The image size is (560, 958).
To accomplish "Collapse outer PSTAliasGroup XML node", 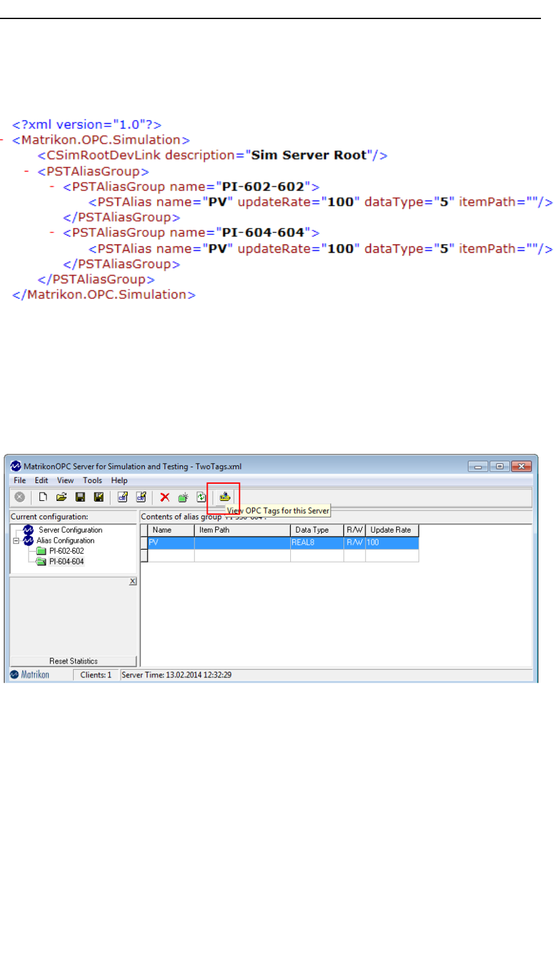I will point(27,171).
